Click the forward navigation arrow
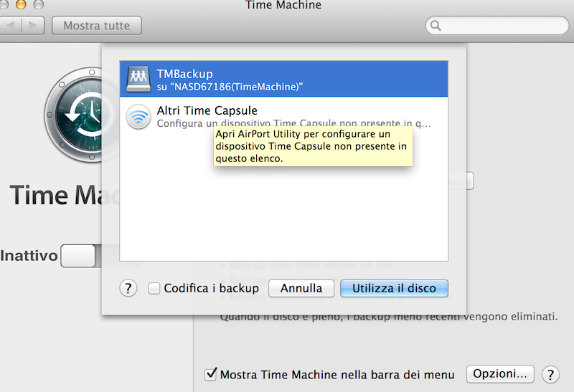The image size is (574, 392). (x=32, y=26)
